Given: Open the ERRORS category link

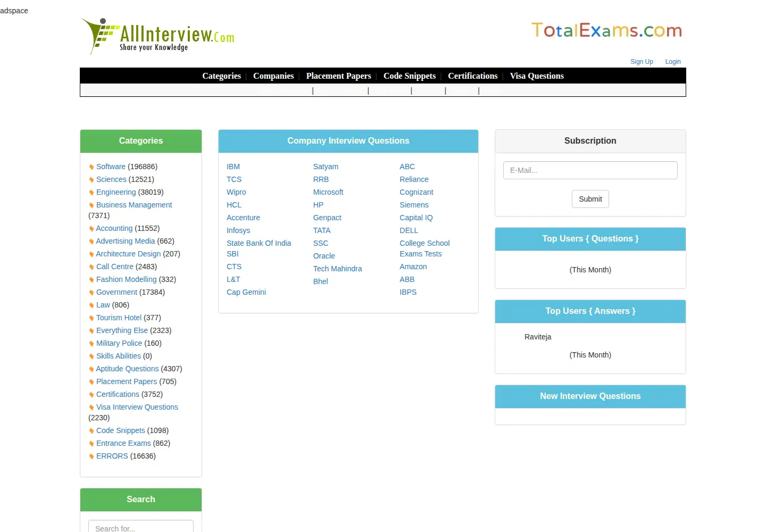Looking at the screenshot, I should (112, 456).
